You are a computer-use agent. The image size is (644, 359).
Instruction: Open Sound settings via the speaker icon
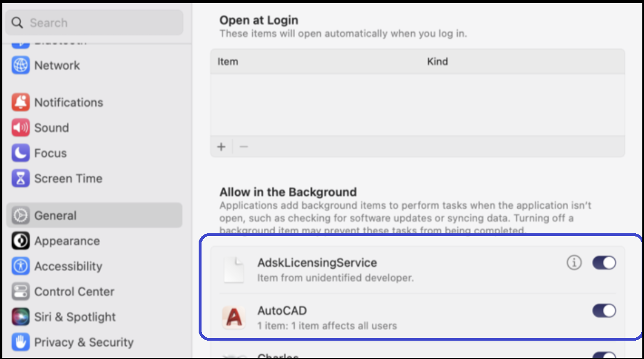tap(21, 127)
